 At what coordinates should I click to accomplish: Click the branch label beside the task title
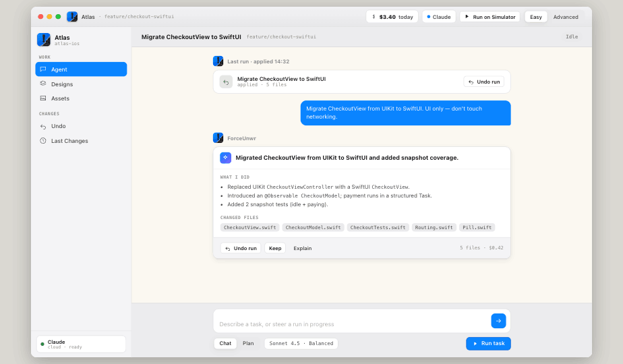click(281, 36)
